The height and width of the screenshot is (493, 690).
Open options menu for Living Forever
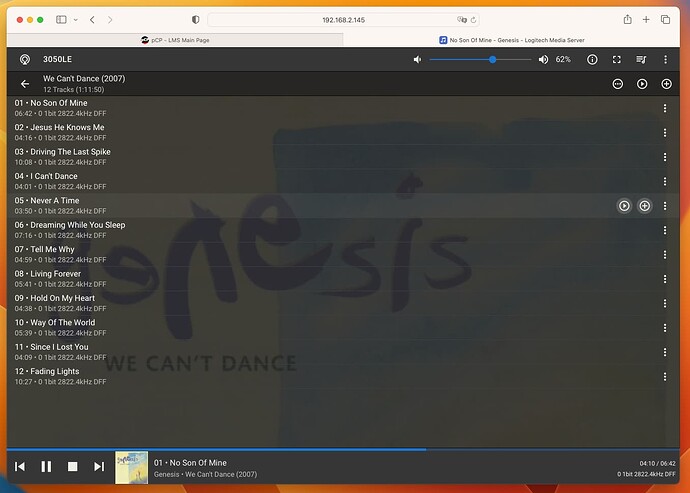(665, 279)
